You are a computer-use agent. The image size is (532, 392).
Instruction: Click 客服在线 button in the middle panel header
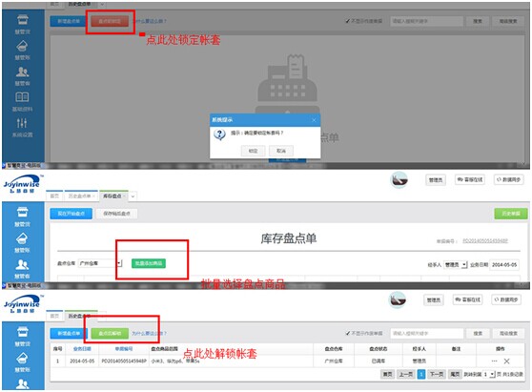click(x=470, y=179)
